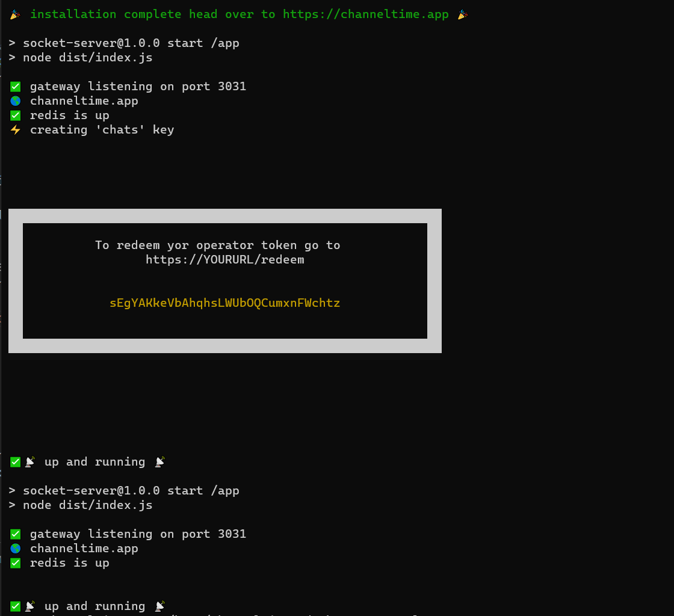
Task: Click the green checkmark beside first 'redis is up'
Action: click(16, 115)
